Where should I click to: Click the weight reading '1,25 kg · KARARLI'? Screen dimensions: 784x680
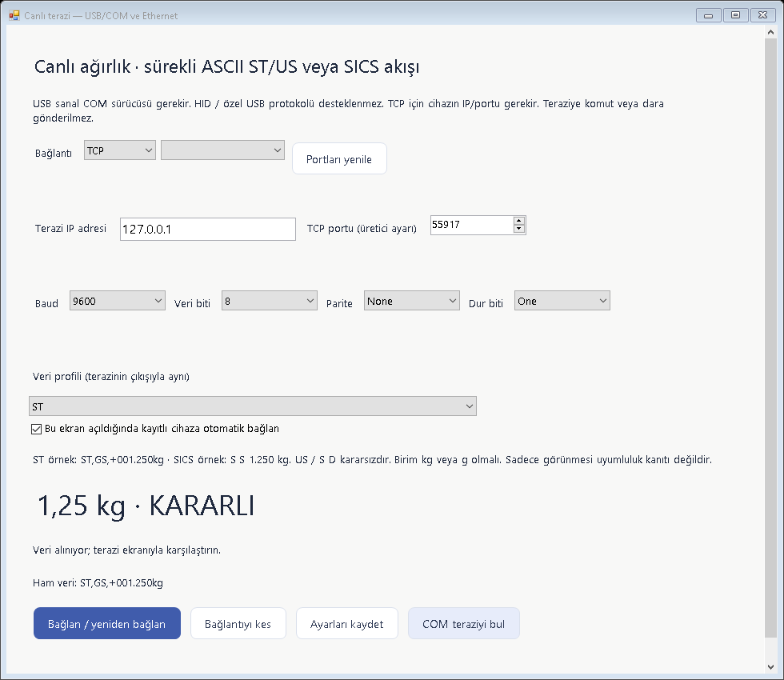click(x=146, y=506)
